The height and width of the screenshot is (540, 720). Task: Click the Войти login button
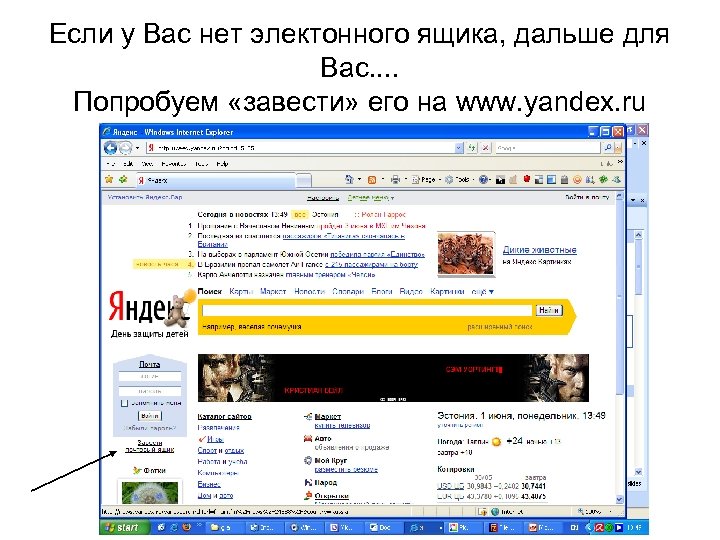tap(150, 416)
